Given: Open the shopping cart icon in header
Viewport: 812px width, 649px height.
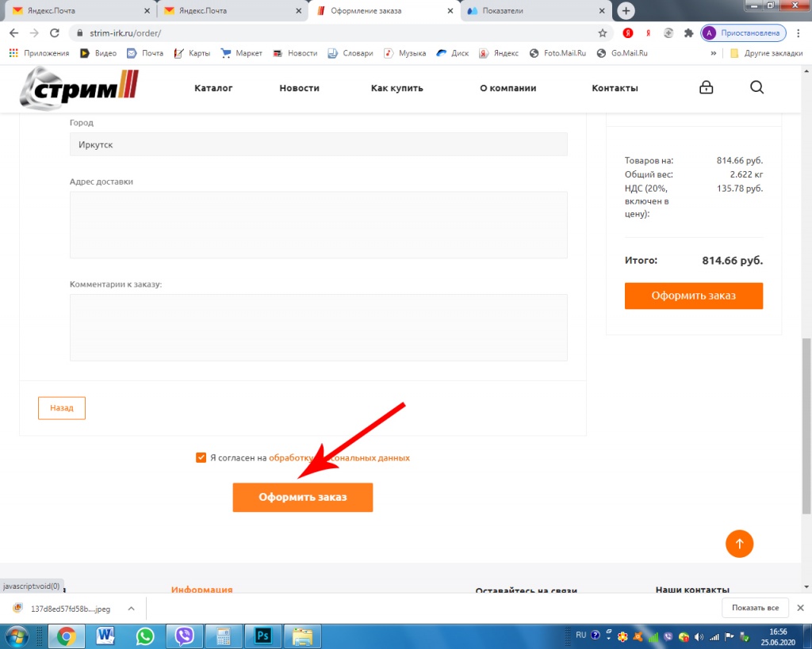Looking at the screenshot, I should [706, 88].
